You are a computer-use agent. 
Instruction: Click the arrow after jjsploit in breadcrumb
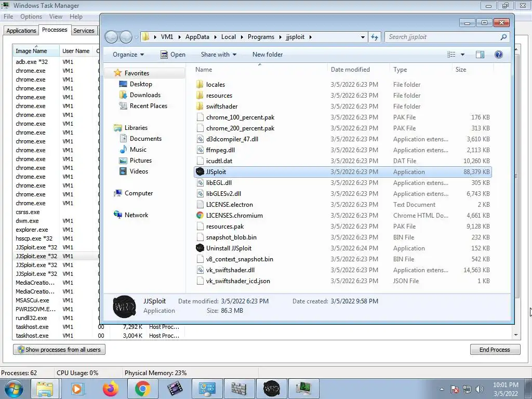(x=310, y=37)
